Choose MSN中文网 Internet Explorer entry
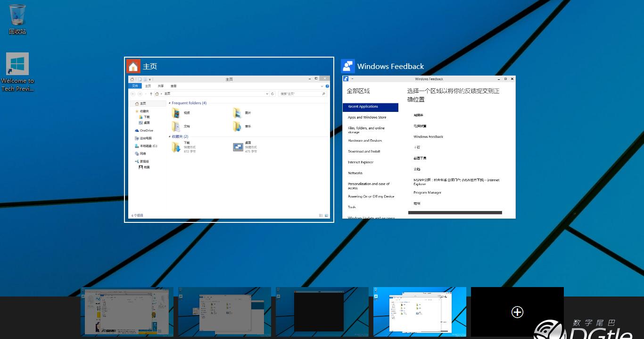644x339 pixels. click(x=456, y=182)
